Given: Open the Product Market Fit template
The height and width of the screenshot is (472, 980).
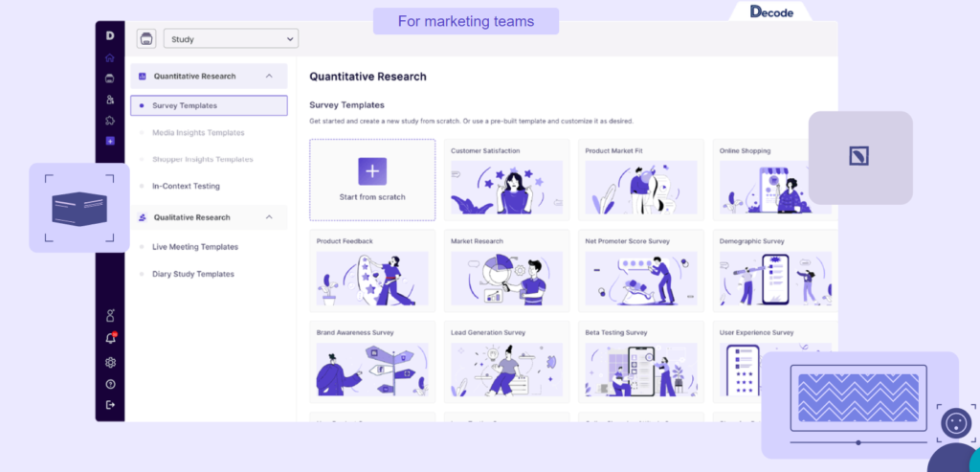Looking at the screenshot, I should (x=641, y=180).
